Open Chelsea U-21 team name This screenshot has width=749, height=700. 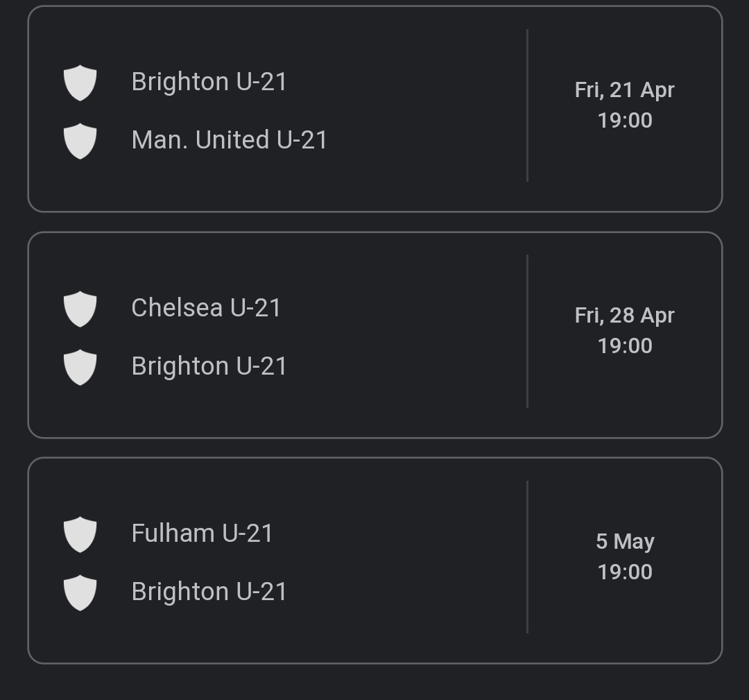pos(207,308)
